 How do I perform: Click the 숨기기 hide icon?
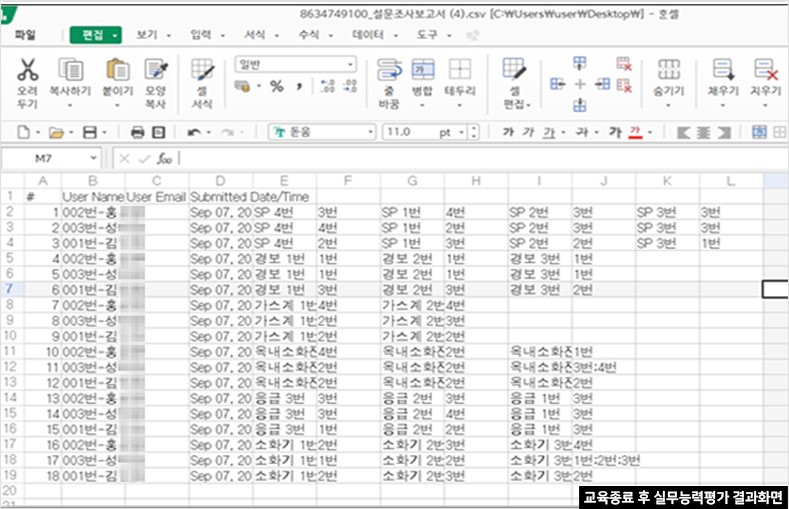(669, 69)
